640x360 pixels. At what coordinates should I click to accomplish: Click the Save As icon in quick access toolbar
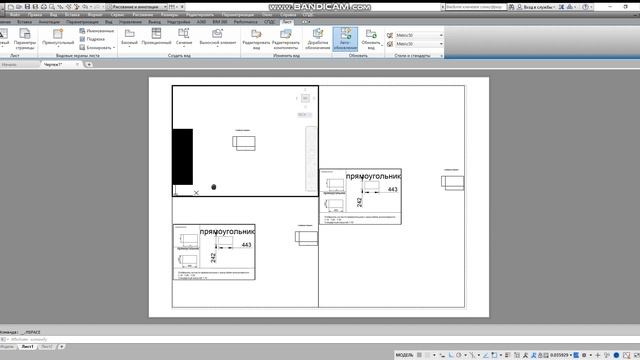[x=36, y=7]
